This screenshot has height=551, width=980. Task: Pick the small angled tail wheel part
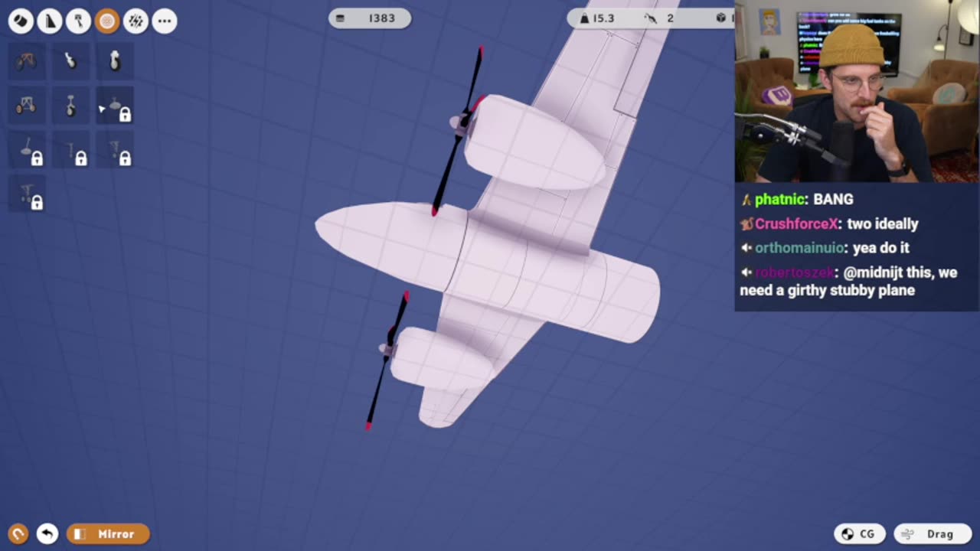pos(70,60)
